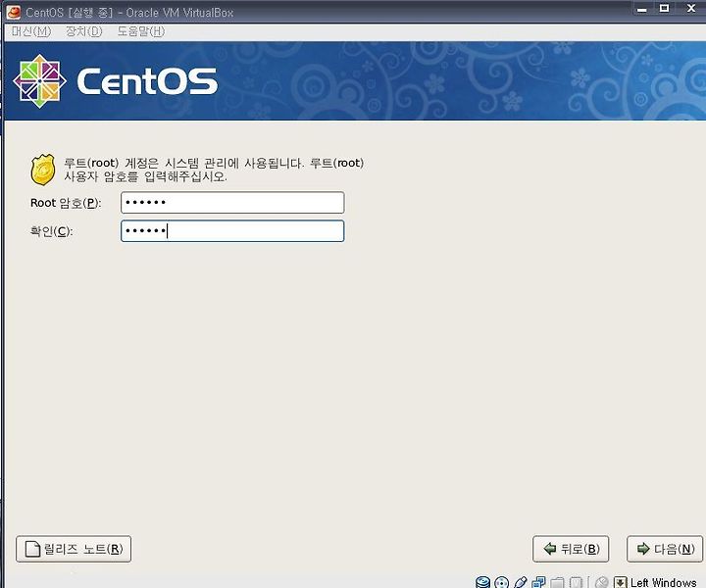Open the 도움말(H) menu
Image resolution: width=706 pixels, height=588 pixels.
tap(141, 31)
